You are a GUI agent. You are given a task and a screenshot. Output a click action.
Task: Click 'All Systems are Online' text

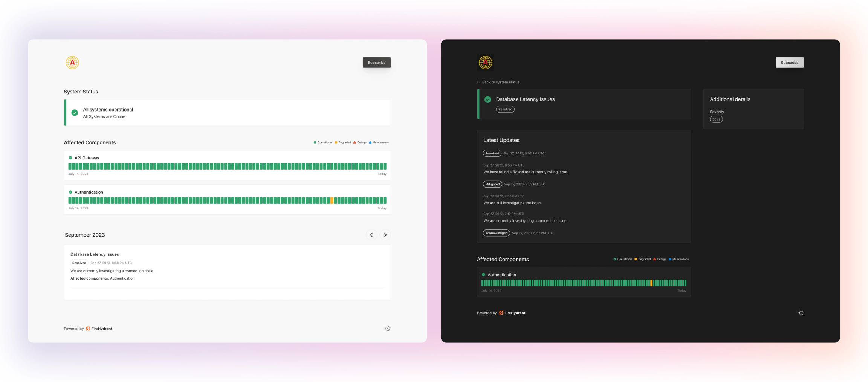coord(104,117)
